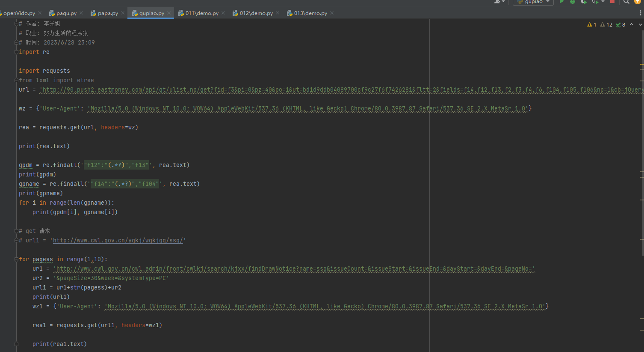Click 'for i in range(len(gpname)):'
Image resolution: width=644 pixels, height=352 pixels.
[66, 203]
